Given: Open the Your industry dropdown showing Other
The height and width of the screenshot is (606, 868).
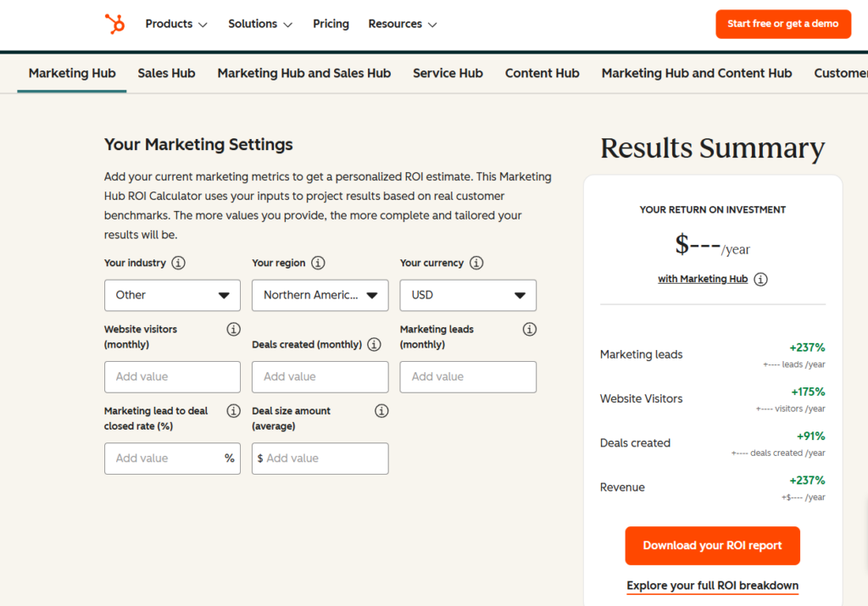Looking at the screenshot, I should coord(172,295).
